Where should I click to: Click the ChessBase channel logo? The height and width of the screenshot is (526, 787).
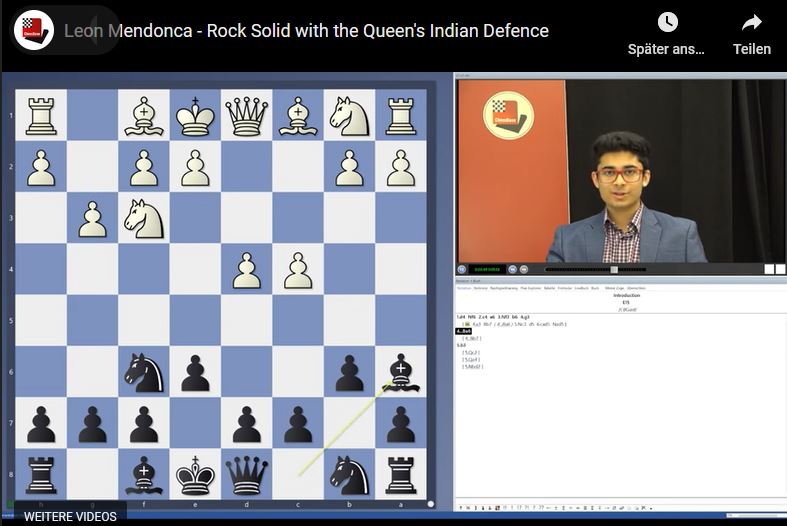34,31
